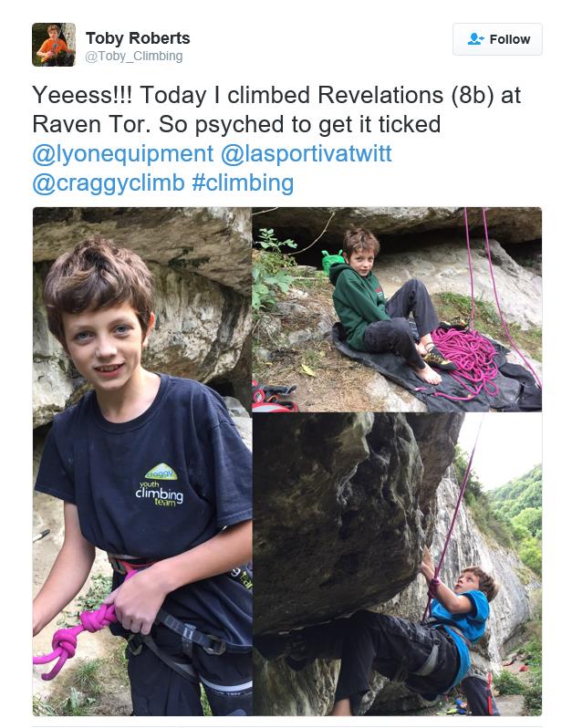Image resolution: width=572 pixels, height=728 pixels.
Task: Open top-right photo of boy sitting
Action: [x=397, y=308]
